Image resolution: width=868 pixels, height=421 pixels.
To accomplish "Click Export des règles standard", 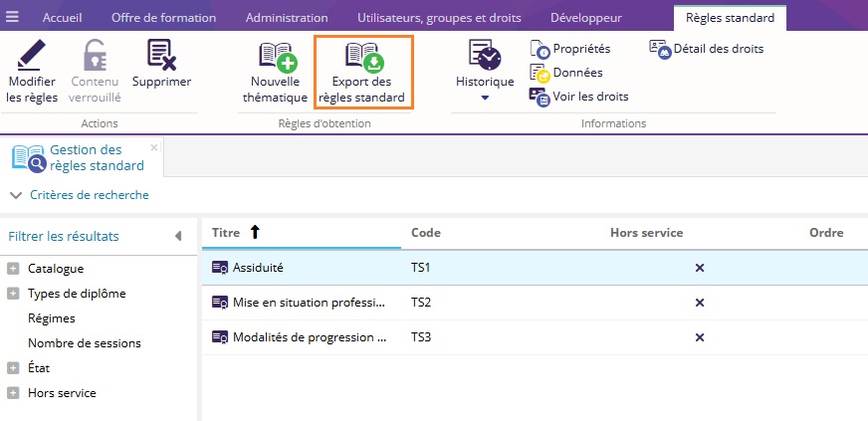I will click(x=362, y=72).
